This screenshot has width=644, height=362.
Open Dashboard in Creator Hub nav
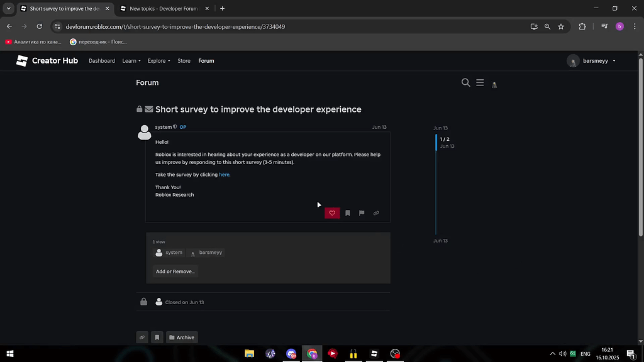click(x=102, y=61)
